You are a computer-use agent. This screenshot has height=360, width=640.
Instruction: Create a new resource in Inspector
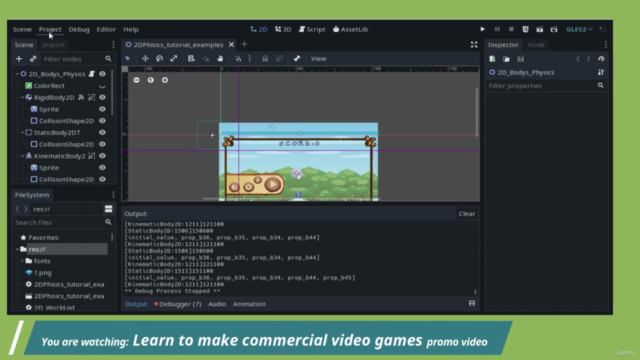[x=492, y=59]
